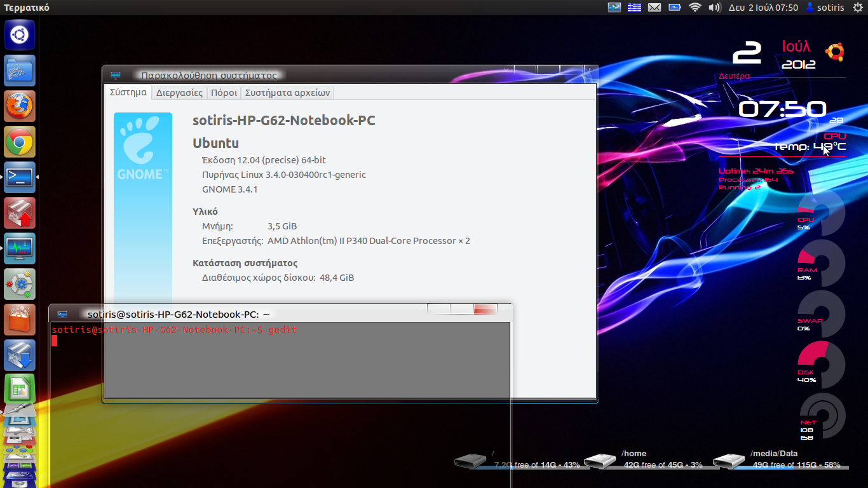Click the Πυρήνας Linux 3.4.0-030400rc1-generic line
Image resolution: width=868 pixels, height=488 pixels.
point(284,175)
